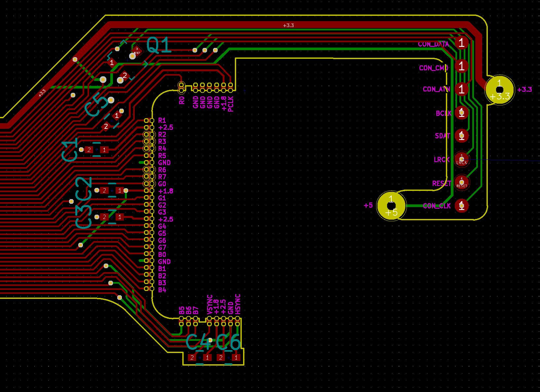Image resolution: width=540 pixels, height=392 pixels.
Task: Click the large yellow +3.3 pad
Action: click(499, 90)
